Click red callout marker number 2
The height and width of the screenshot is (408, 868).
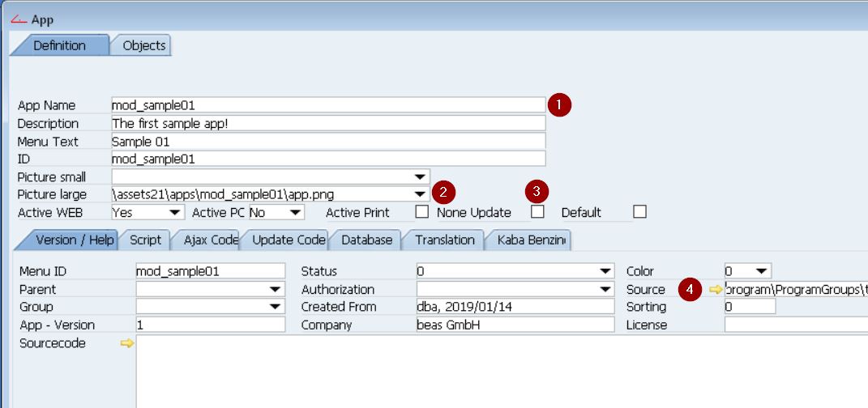point(443,192)
